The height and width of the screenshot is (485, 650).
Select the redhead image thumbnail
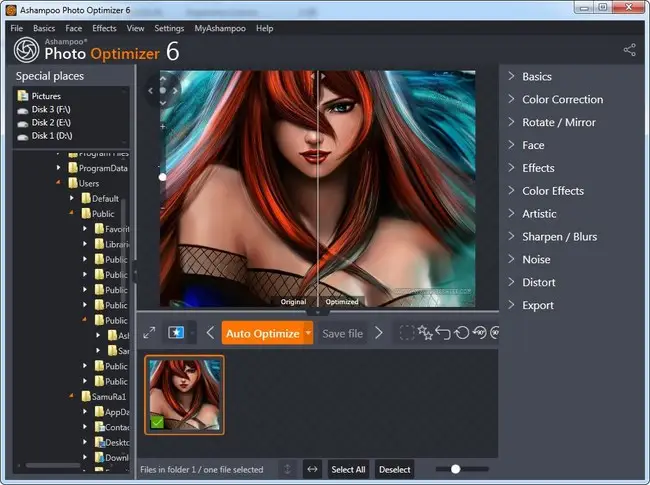pos(184,395)
